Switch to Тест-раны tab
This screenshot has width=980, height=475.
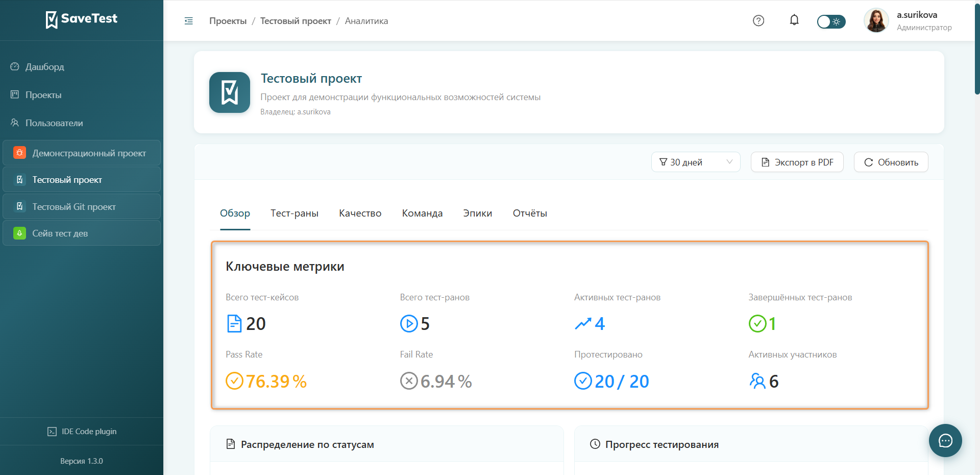pos(295,213)
